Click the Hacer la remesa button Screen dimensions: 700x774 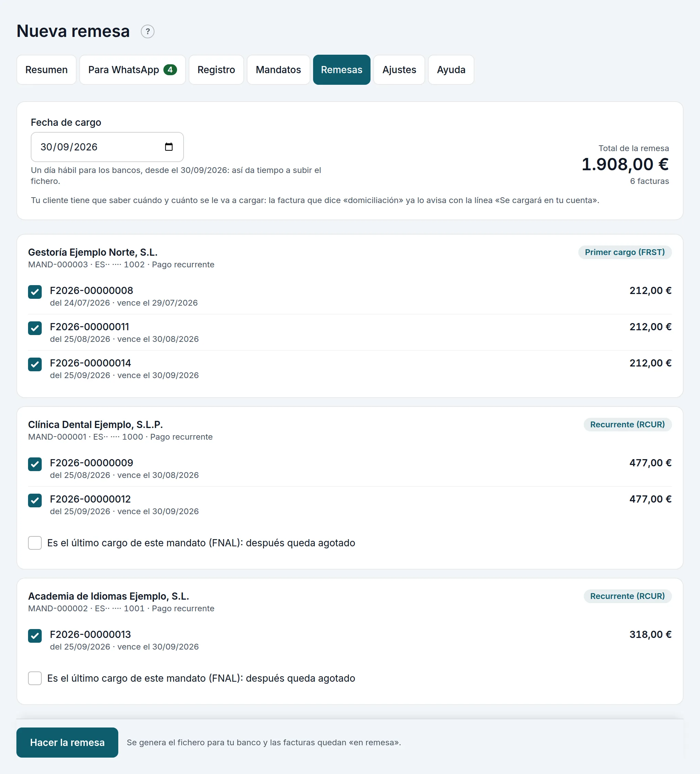click(67, 743)
